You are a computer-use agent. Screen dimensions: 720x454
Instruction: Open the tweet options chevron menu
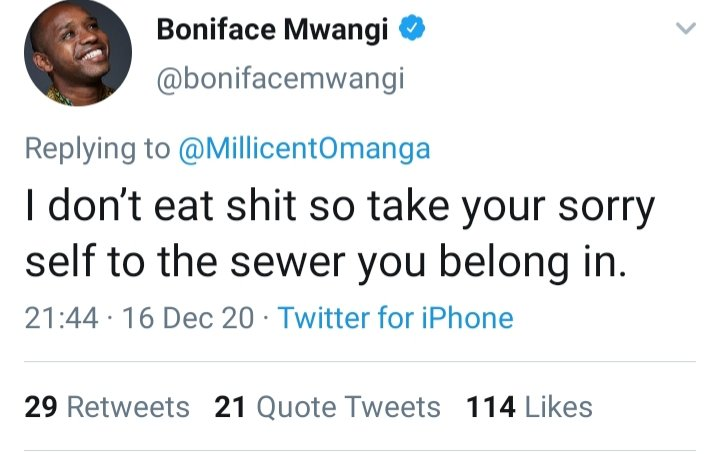point(686,28)
